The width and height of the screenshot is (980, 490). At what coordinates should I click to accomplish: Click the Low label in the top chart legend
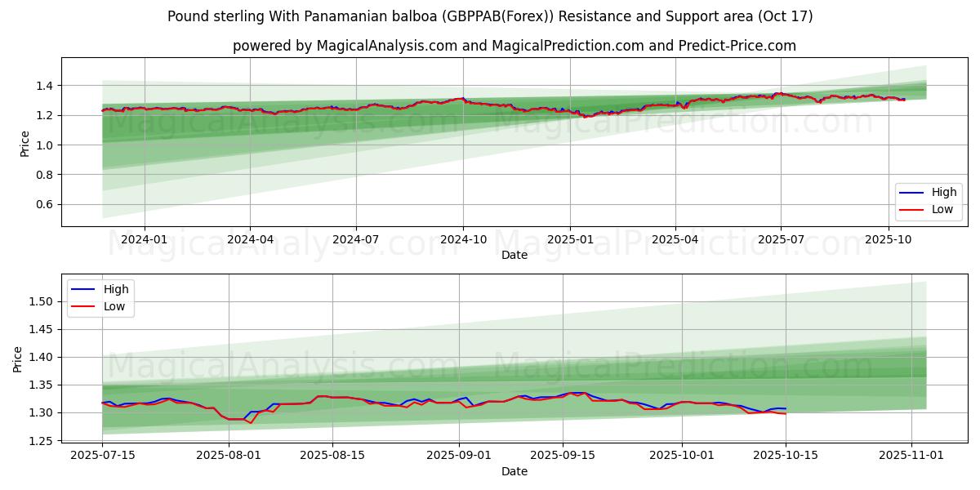pos(943,209)
